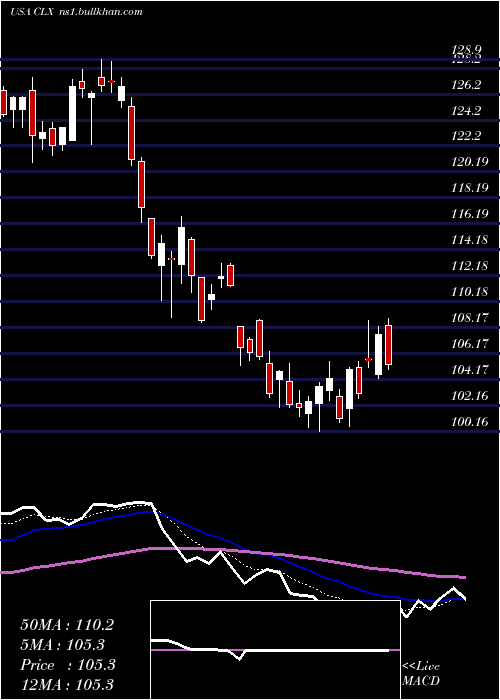The height and width of the screenshot is (700, 500).
Task: Click the 128.9 price axis label
Action: 465,50
